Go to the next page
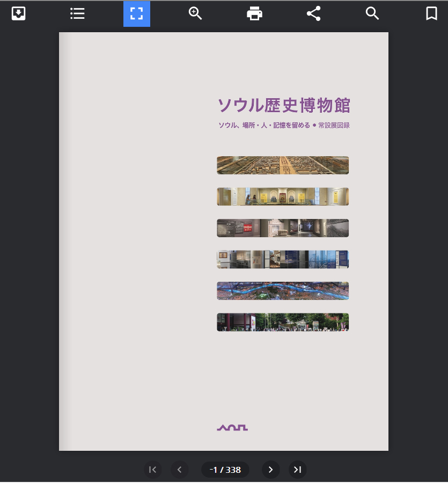Image resolution: width=448 pixels, height=483 pixels. (270, 470)
